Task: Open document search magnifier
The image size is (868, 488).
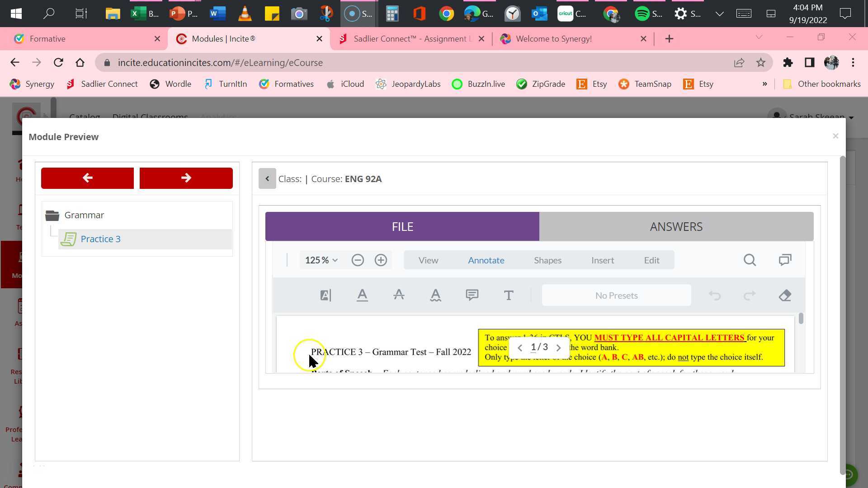Action: pyautogui.click(x=750, y=260)
